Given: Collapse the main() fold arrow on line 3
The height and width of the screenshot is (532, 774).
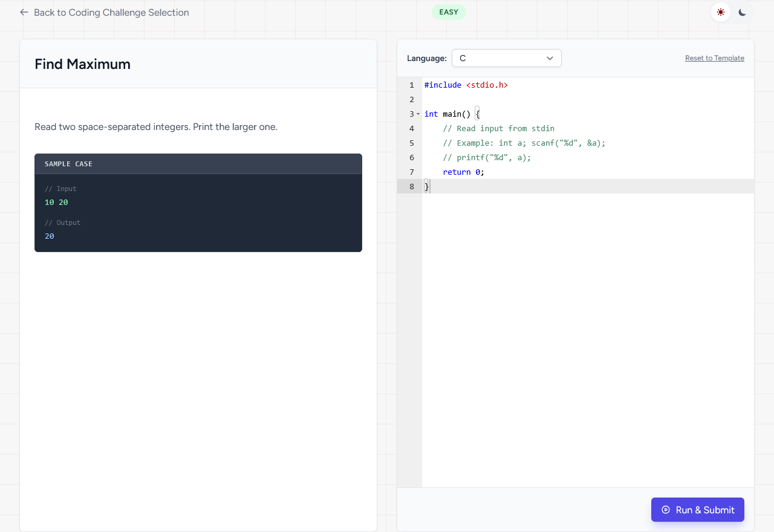Looking at the screenshot, I should click(418, 114).
